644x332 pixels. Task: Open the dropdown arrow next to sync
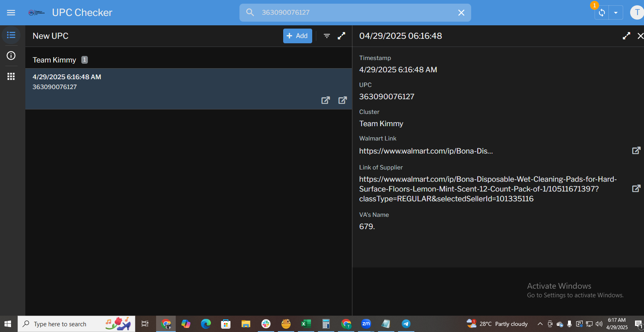616,13
